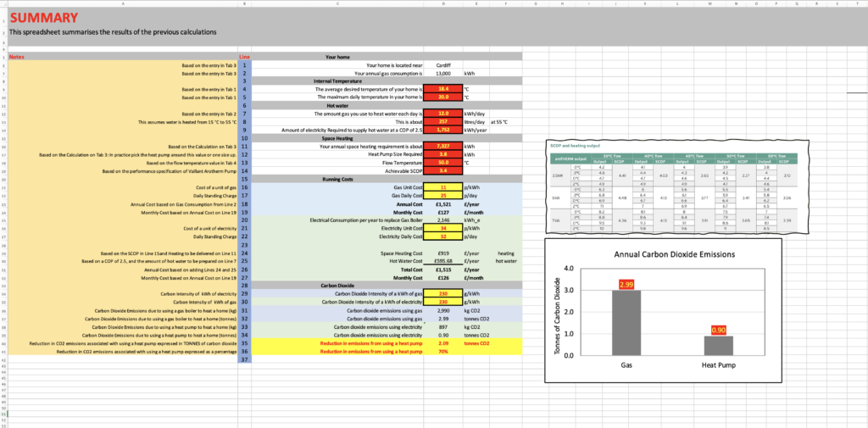Select the 70% emissions reduction cell
Viewport: 868px width, 428px height.
(442, 352)
